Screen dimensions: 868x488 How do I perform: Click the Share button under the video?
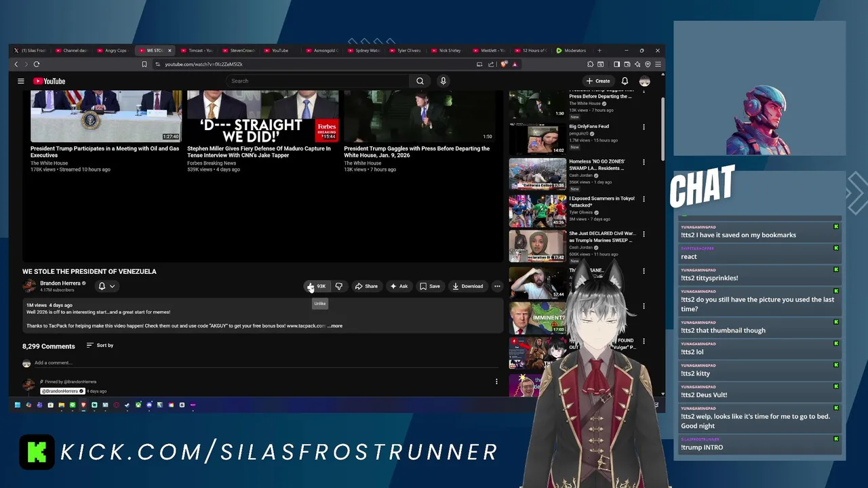click(366, 286)
